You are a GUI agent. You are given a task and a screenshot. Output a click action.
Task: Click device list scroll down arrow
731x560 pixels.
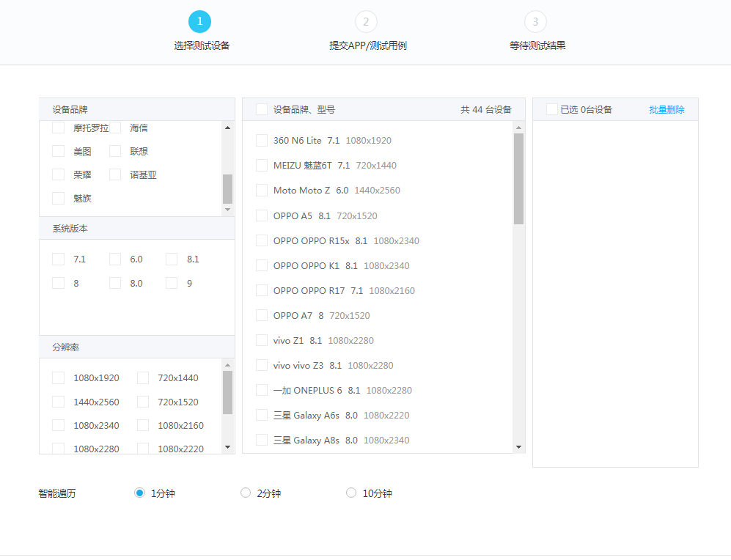518,447
